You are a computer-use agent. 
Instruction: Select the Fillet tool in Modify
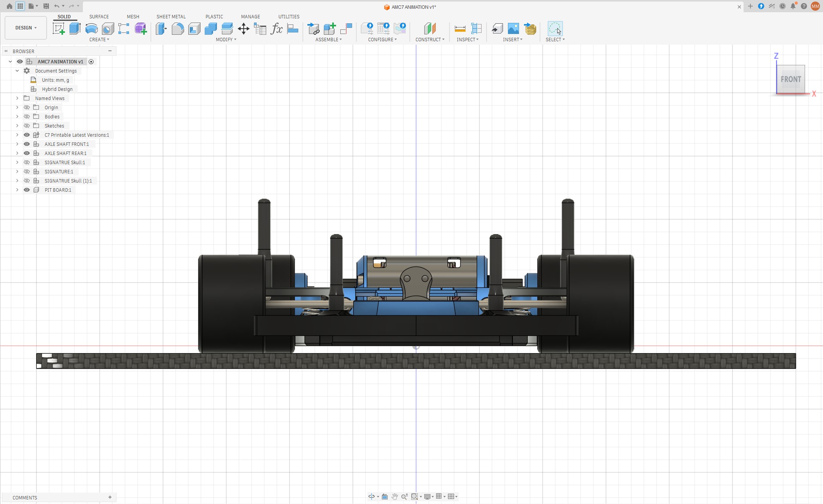(x=178, y=29)
